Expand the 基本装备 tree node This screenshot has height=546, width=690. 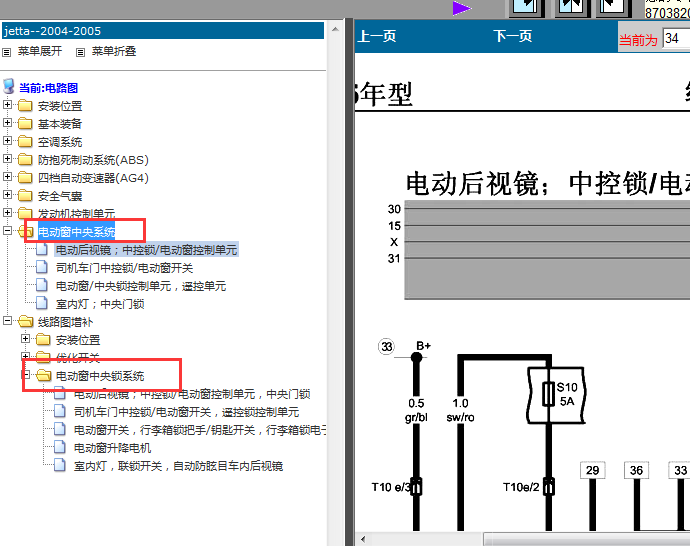pyautogui.click(x=7, y=123)
